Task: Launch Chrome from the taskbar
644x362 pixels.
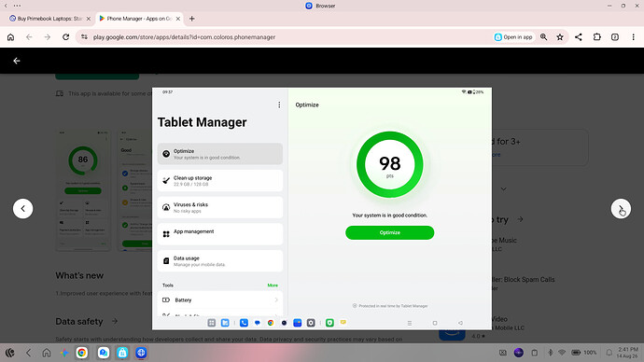Action: [x=82, y=353]
